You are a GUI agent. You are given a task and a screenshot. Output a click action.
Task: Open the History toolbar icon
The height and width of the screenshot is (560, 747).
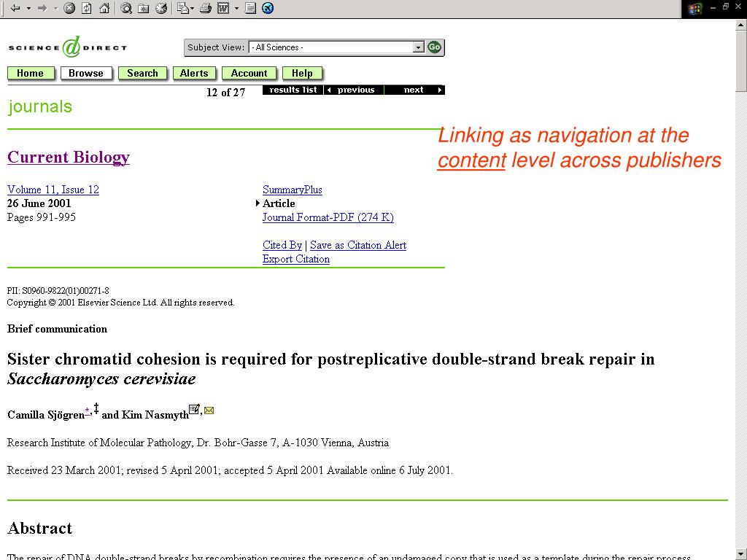point(161,7)
